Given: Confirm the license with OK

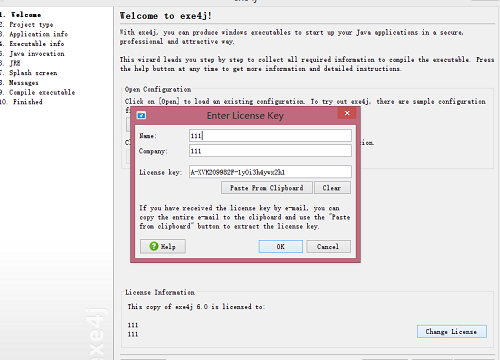Looking at the screenshot, I should (281, 246).
